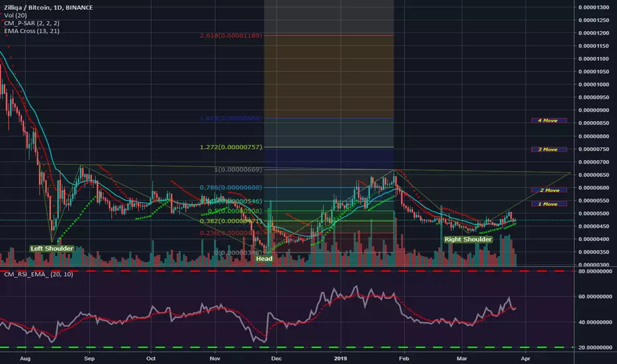Click the 0.00001200 price axis value
The width and height of the screenshot is (617, 364).
[593, 33]
